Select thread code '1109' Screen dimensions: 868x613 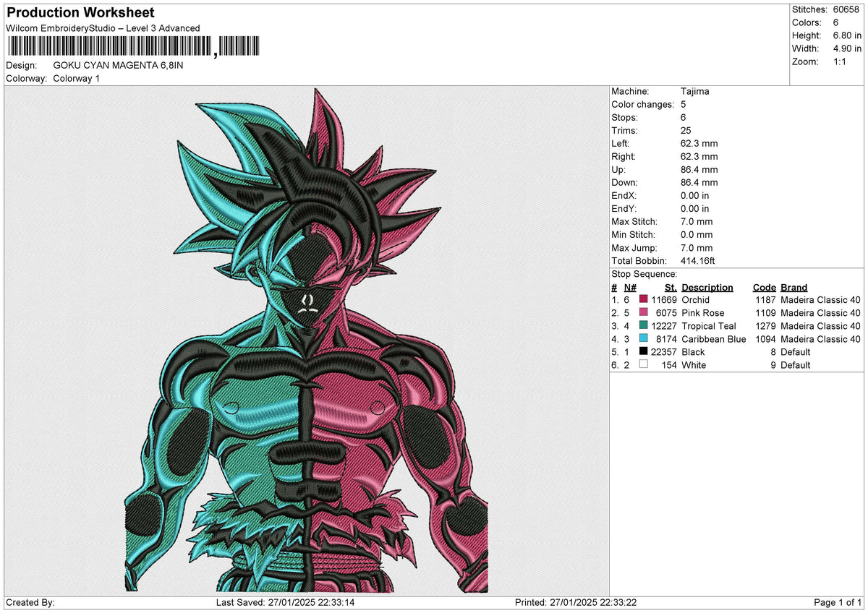point(765,312)
